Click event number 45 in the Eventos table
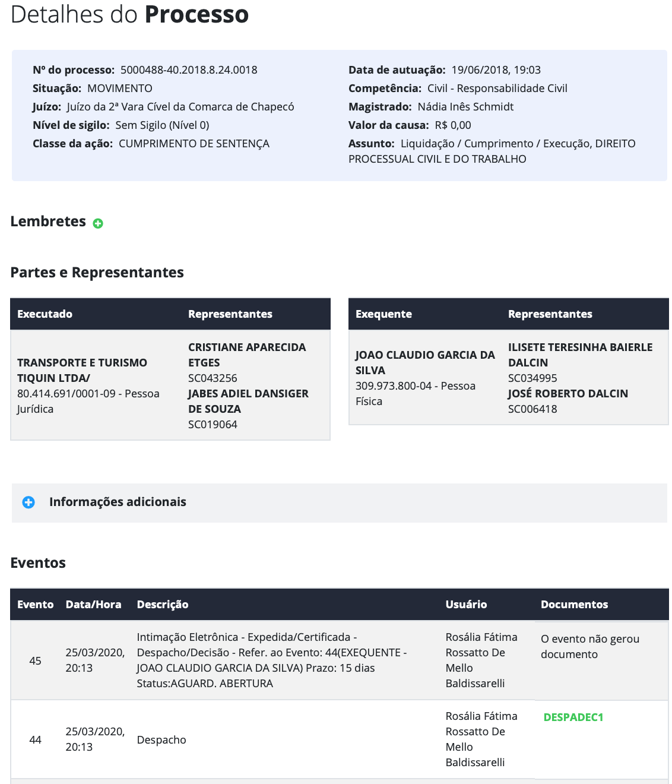The image size is (672, 784). [x=35, y=660]
